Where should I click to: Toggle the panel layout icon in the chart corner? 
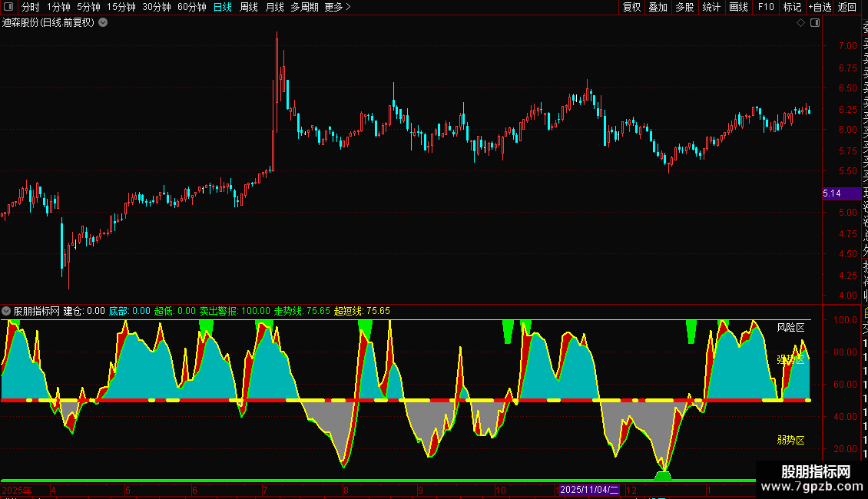pos(815,23)
